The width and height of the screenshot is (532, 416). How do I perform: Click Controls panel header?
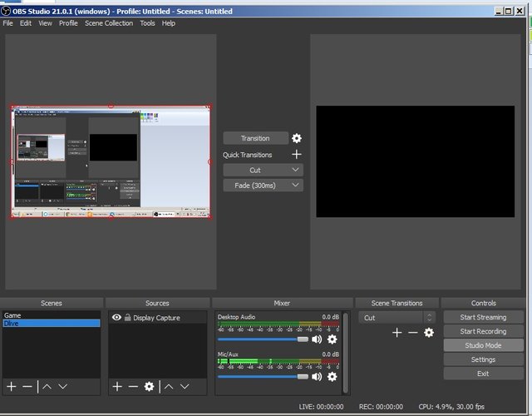click(x=484, y=303)
